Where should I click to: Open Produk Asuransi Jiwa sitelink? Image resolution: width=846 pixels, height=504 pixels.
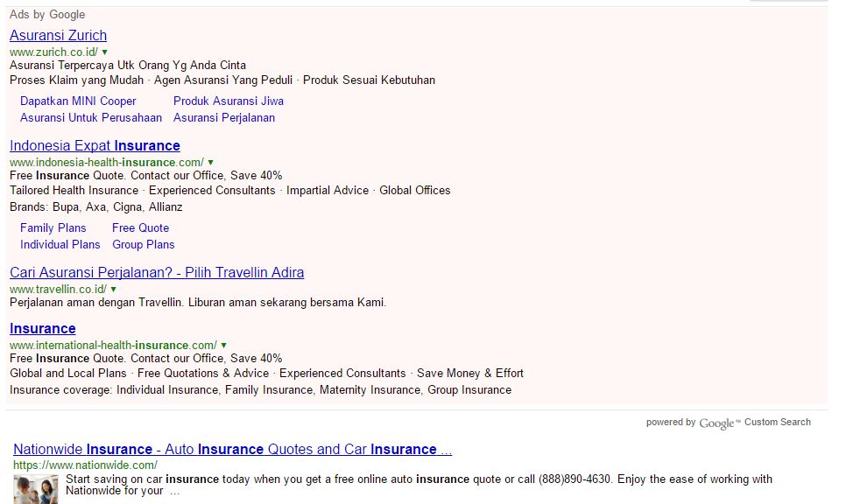point(229,101)
